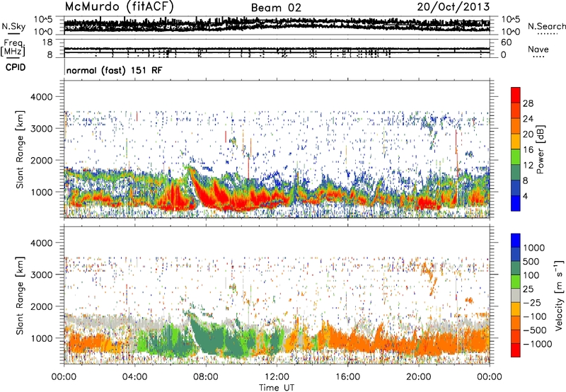Click the "CPID" row label
Viewport: 566px width, 392px height.
(x=16, y=67)
